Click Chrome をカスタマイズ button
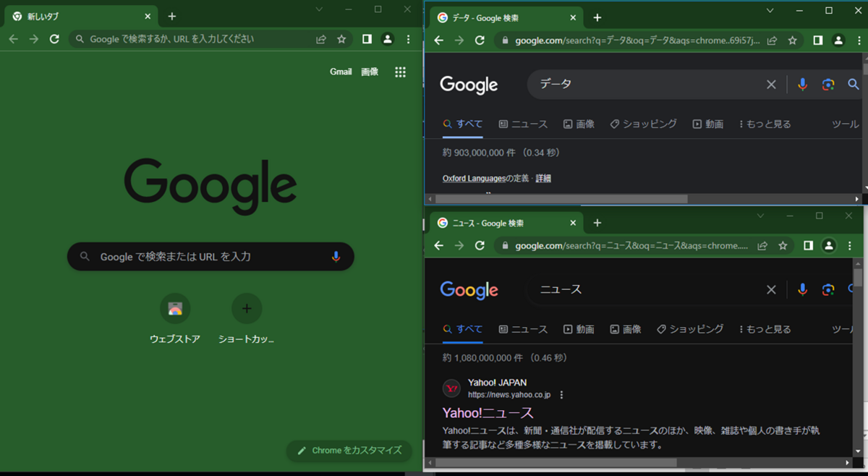The height and width of the screenshot is (476, 868). (x=349, y=450)
